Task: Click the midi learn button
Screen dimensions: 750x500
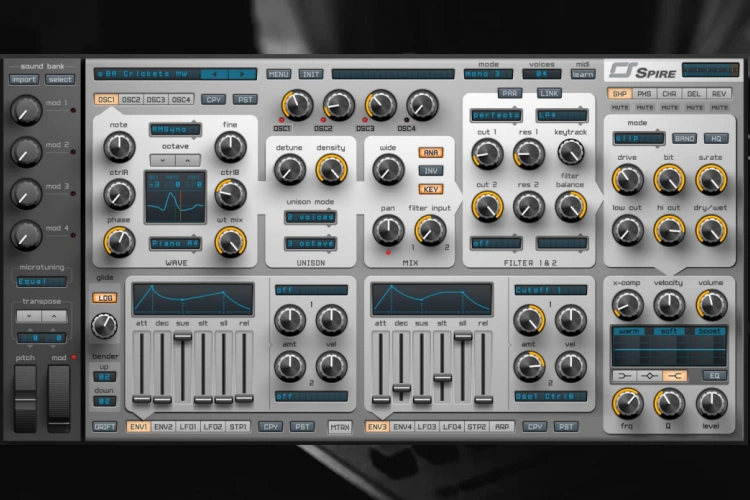Action: click(x=583, y=74)
